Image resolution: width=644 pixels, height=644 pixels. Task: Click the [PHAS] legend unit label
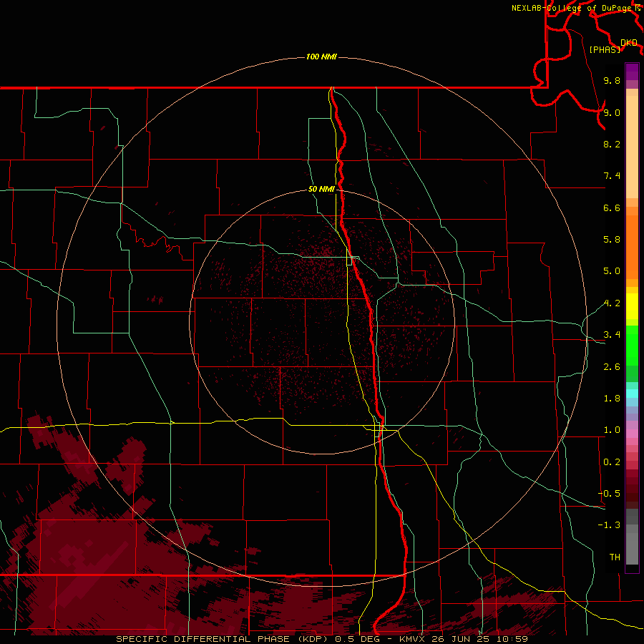[605, 49]
